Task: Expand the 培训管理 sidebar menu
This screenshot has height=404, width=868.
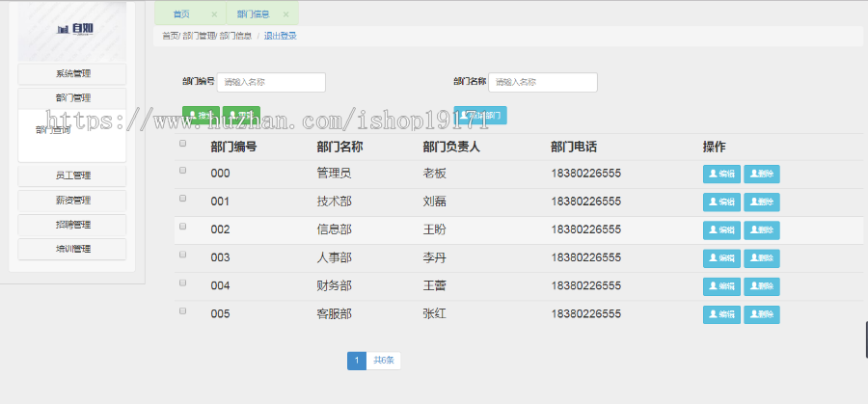Action: 72,249
